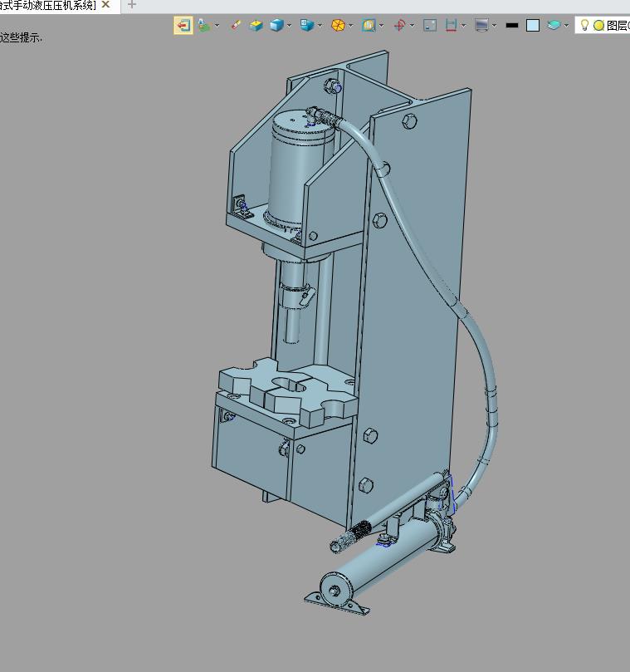This screenshot has height=672, width=630.
Task: Click the gray square section view icon
Action: pos(430,25)
